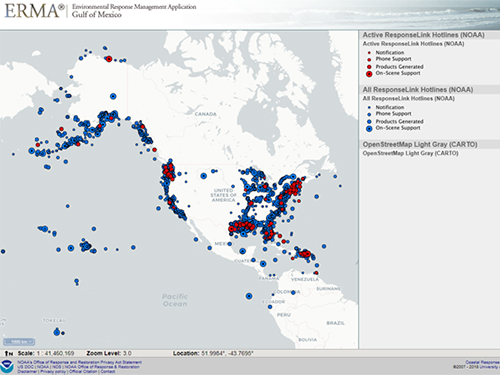Screen dimensions: 500x375
Task: Click the ERMA logo in the header
Action: point(34,11)
